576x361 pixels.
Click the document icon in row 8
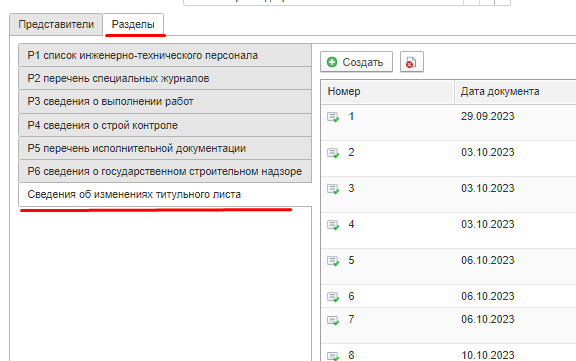333,356
